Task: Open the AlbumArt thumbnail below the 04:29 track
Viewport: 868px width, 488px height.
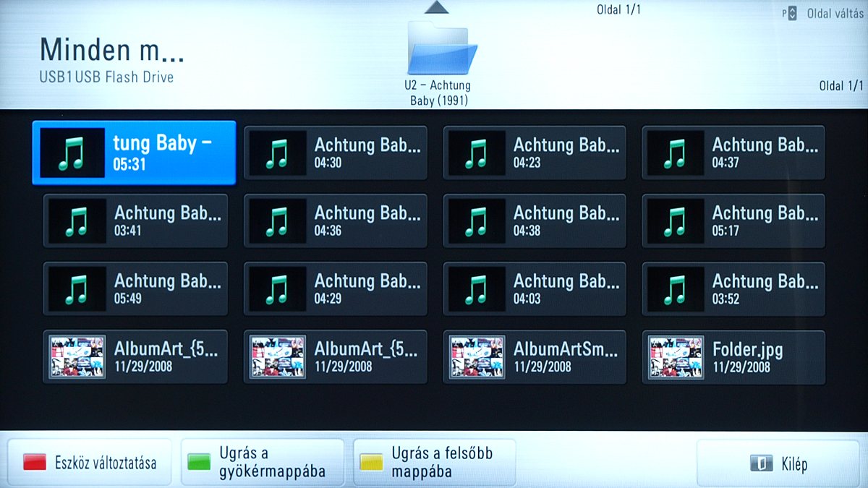Action: 278,357
